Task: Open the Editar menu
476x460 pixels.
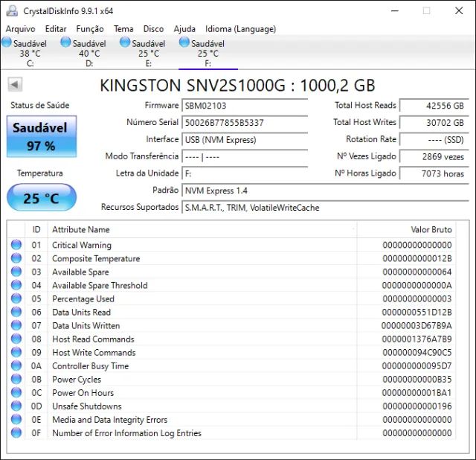Action: (56, 29)
